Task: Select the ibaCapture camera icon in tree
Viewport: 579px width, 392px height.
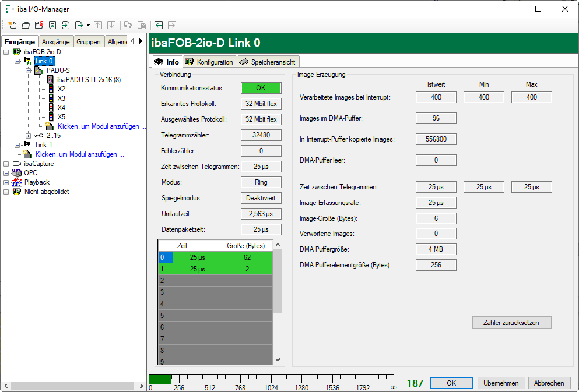Action: click(17, 164)
